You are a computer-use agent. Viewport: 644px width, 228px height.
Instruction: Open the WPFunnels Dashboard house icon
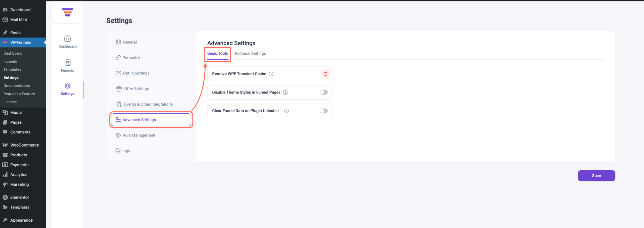pos(67,39)
